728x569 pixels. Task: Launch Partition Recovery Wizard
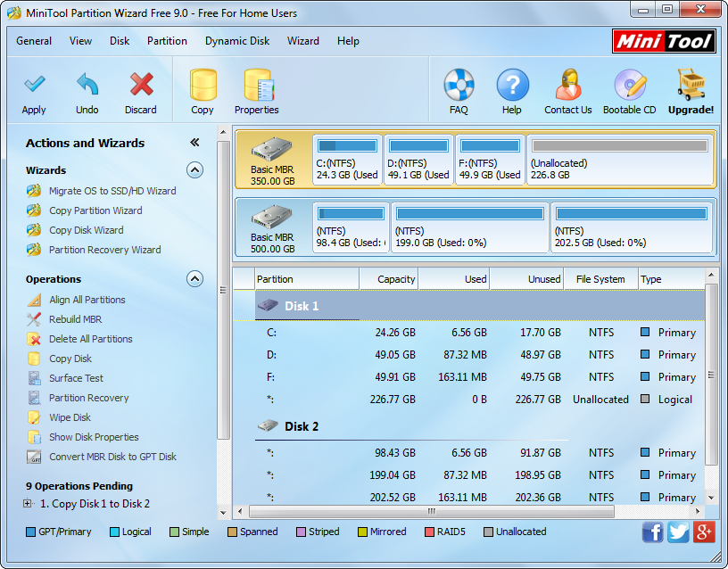105,250
